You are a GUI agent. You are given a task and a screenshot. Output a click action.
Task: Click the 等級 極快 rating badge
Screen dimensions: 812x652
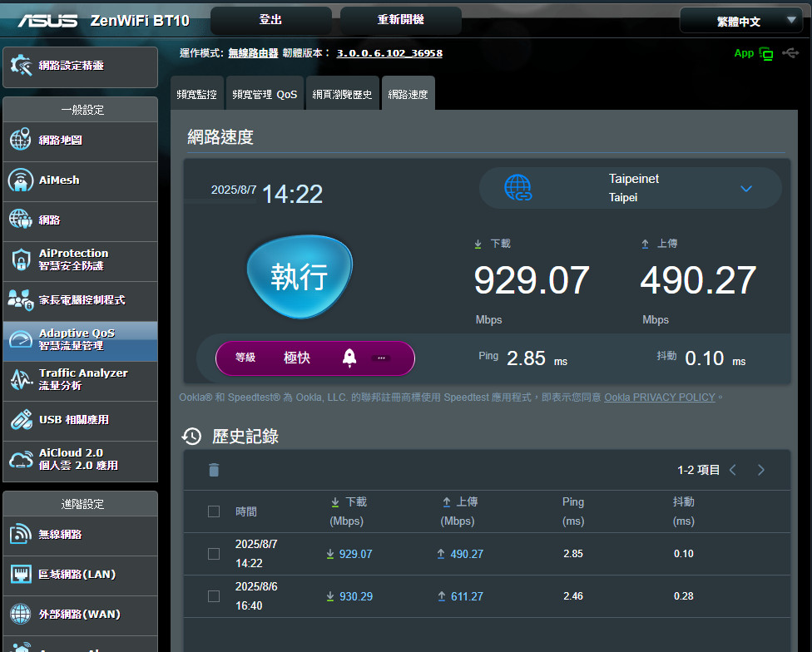click(314, 358)
